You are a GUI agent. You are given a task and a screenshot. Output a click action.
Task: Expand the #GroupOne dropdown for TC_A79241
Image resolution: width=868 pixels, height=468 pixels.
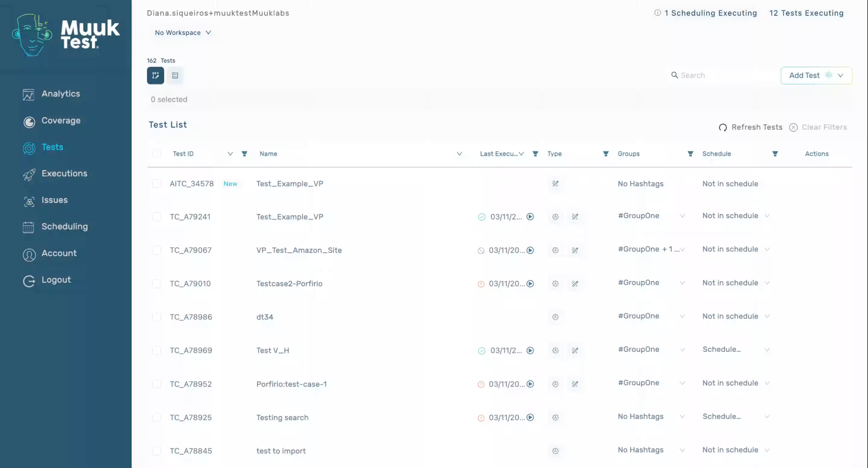(x=682, y=216)
